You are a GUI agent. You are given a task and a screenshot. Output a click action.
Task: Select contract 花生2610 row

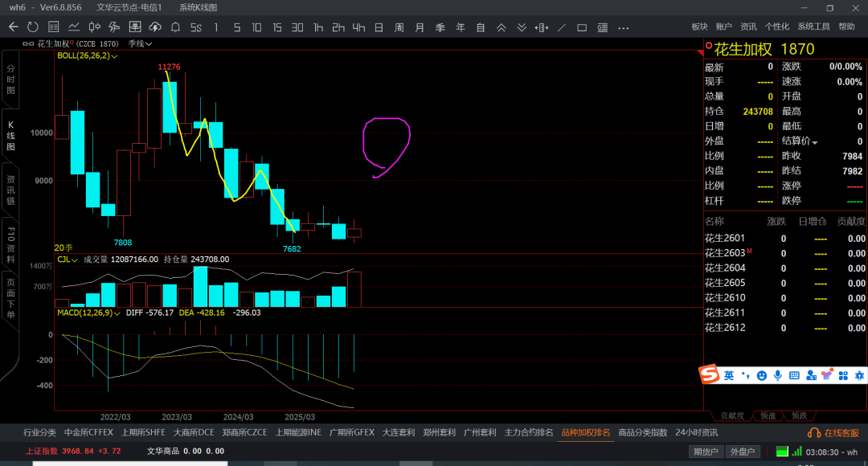point(785,298)
